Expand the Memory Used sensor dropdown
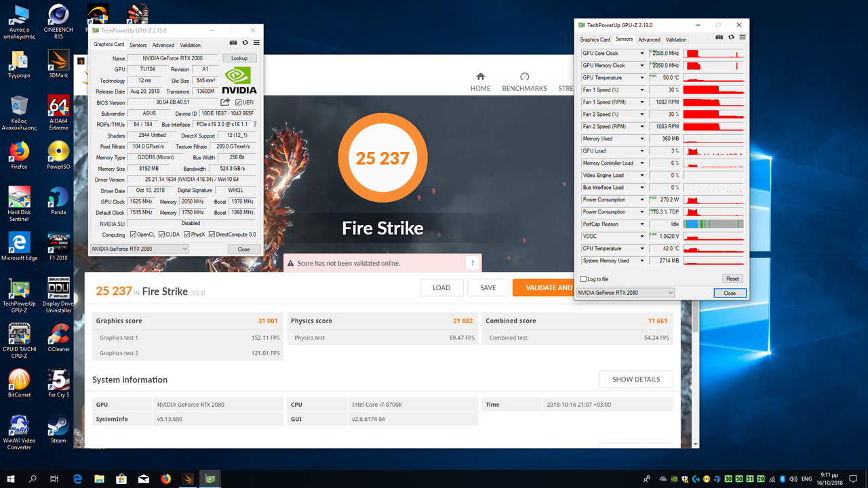 (642, 139)
